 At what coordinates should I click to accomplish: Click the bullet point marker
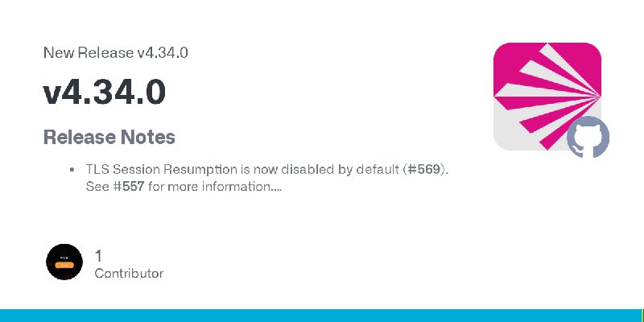coord(72,170)
